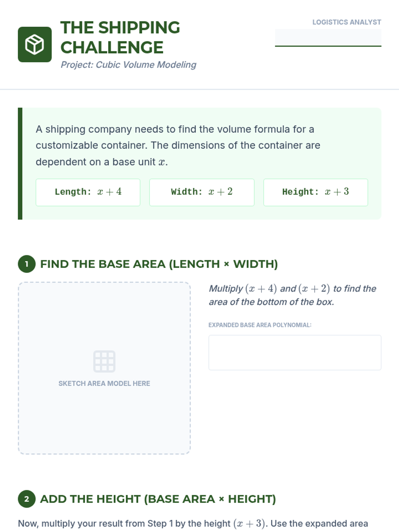This screenshot has width=399, height=532.
Task: Click the step 1 numbered circle badge
Action: pos(27,264)
